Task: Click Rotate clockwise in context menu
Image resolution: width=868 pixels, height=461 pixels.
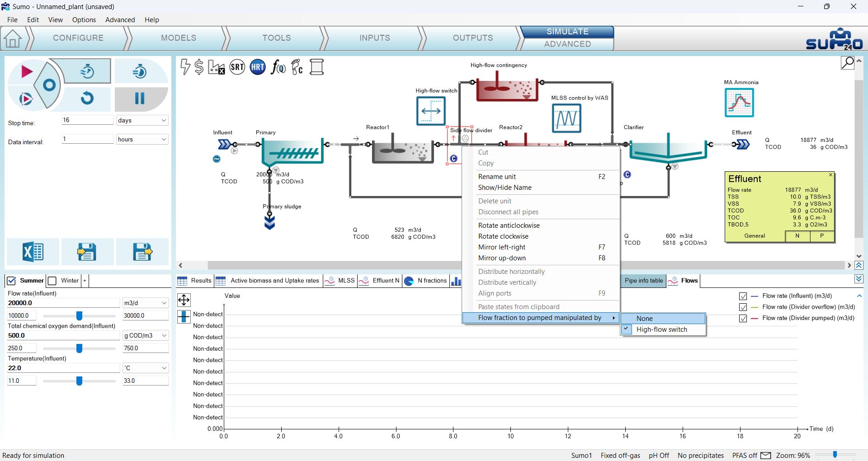Action: click(x=541, y=236)
